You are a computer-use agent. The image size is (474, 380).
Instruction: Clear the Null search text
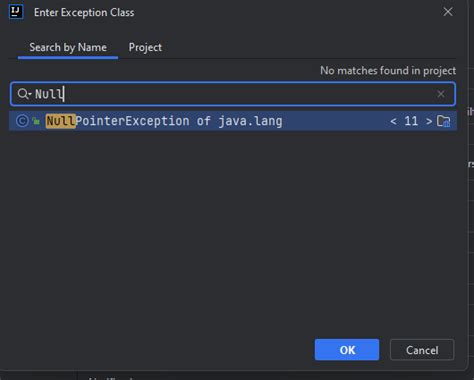[x=441, y=94]
